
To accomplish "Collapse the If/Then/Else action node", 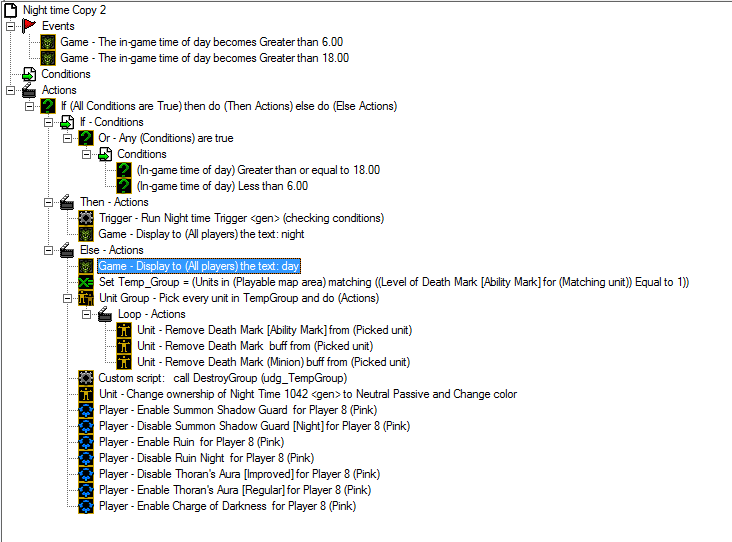I will point(29,106).
